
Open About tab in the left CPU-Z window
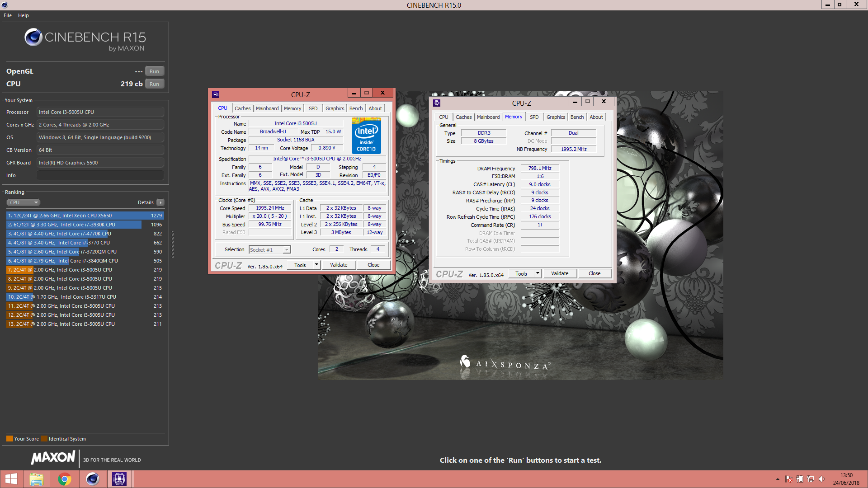(x=375, y=108)
